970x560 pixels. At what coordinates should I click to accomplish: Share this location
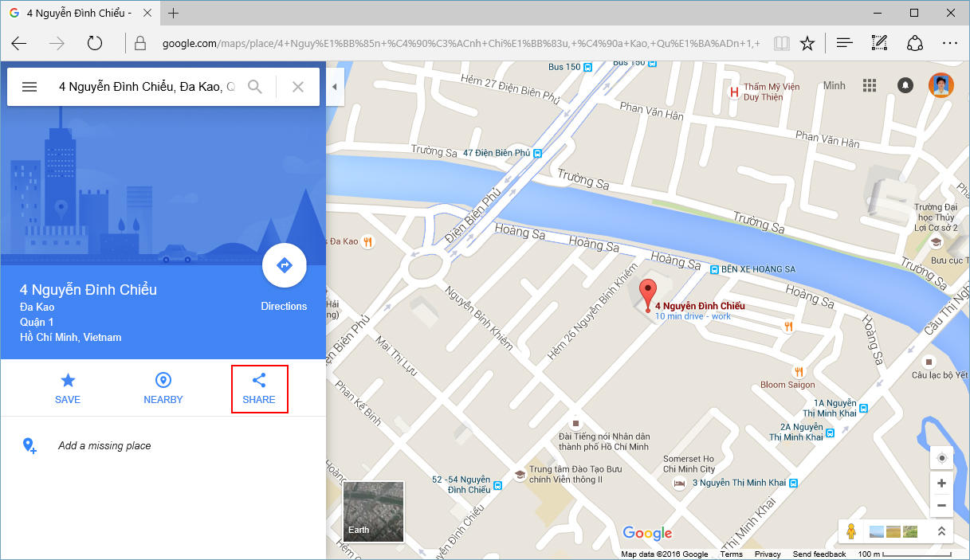259,388
